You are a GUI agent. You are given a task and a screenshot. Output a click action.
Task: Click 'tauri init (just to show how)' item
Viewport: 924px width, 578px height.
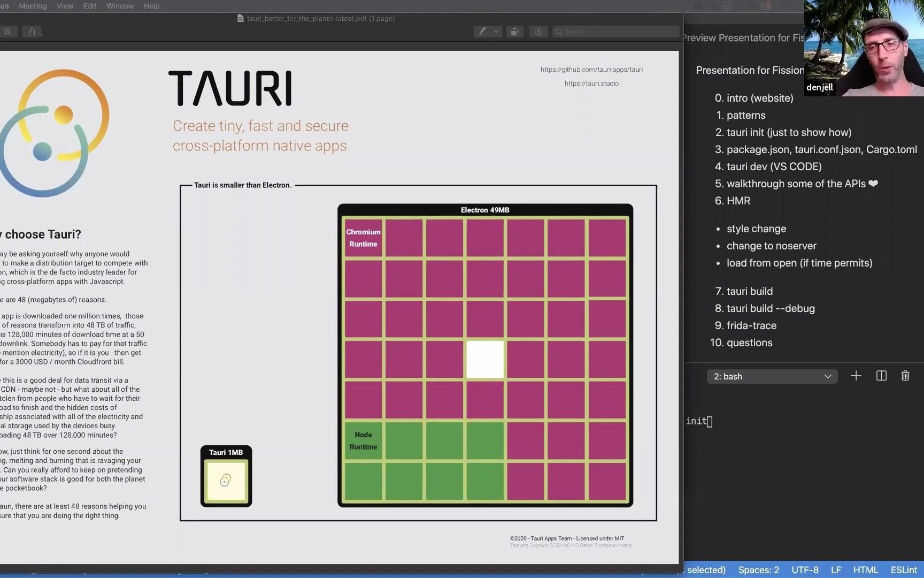click(789, 132)
